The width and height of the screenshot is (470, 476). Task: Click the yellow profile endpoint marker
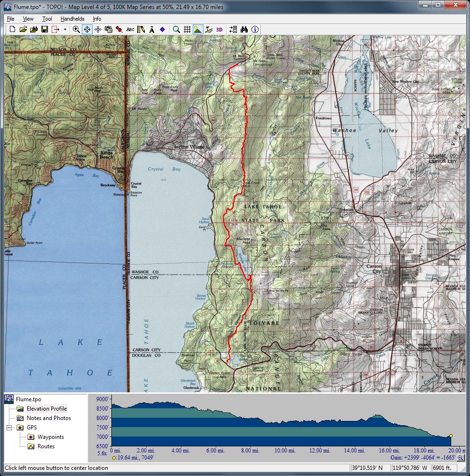[451, 436]
